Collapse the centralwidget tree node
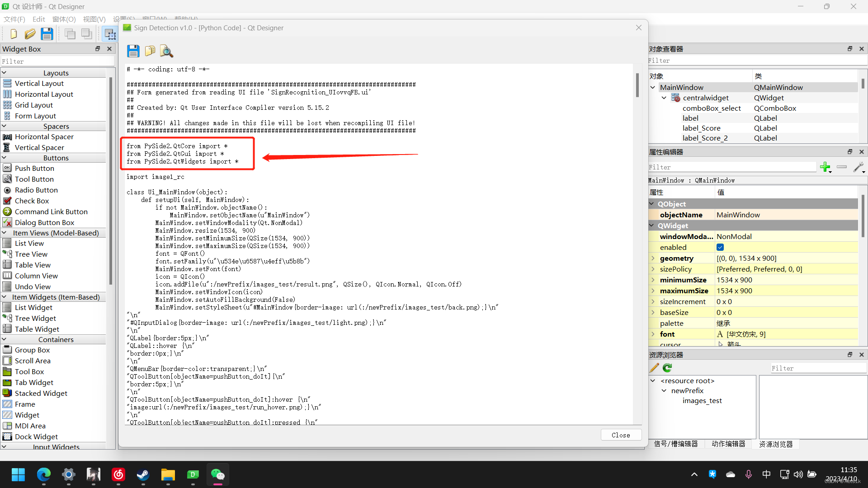The width and height of the screenshot is (868, 488). (664, 98)
